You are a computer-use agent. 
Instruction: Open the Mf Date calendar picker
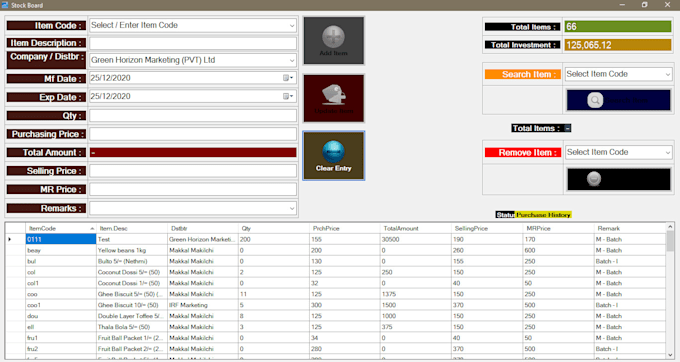click(x=288, y=78)
